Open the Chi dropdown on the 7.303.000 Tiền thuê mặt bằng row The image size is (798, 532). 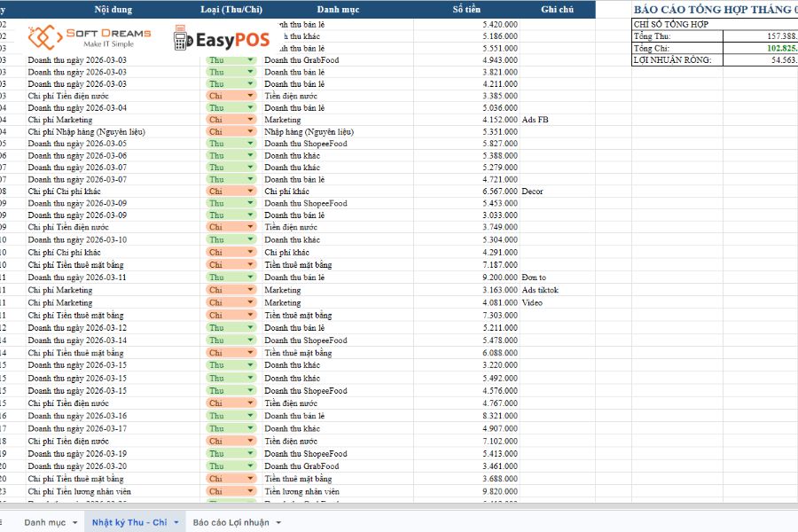(x=250, y=315)
